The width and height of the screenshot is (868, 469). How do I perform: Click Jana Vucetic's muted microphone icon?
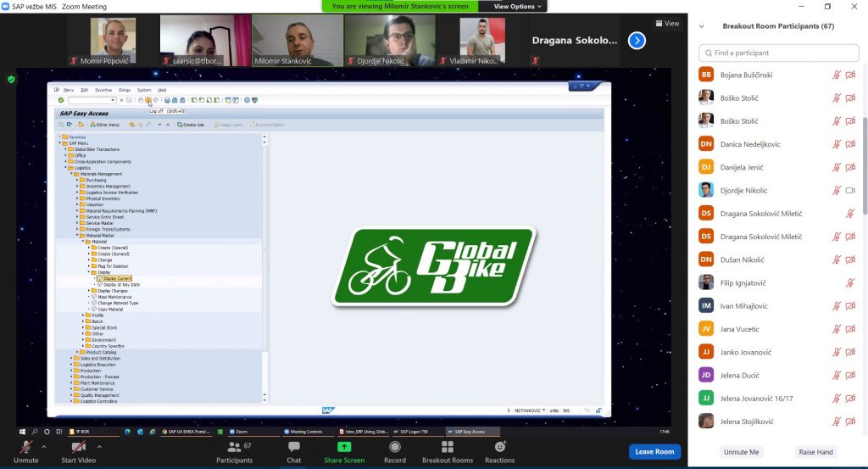(x=837, y=329)
